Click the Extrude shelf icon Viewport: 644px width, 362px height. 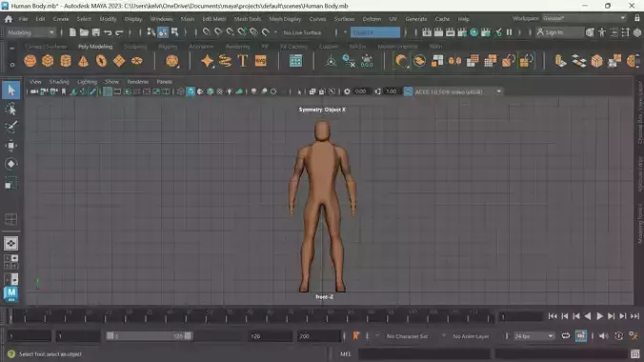[560, 61]
